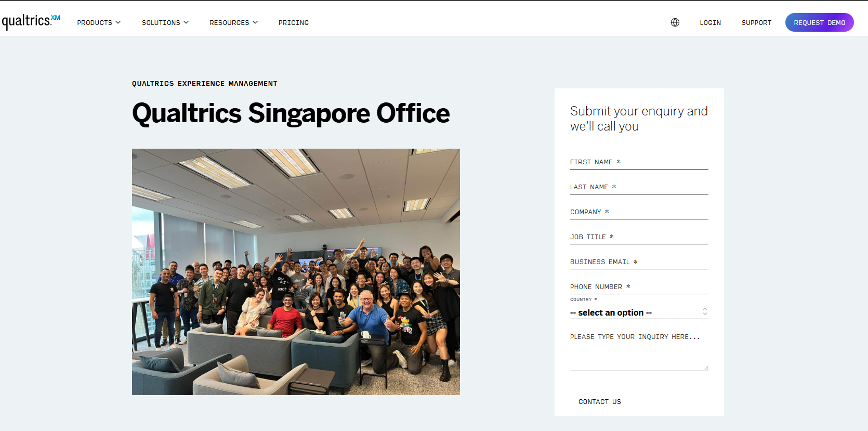Click the Singapore office team photo

(x=296, y=271)
